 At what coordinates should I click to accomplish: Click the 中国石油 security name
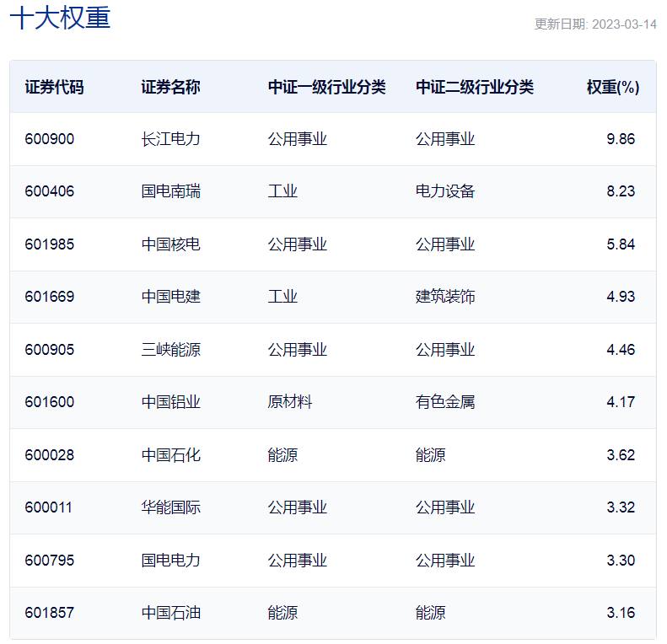170,613
